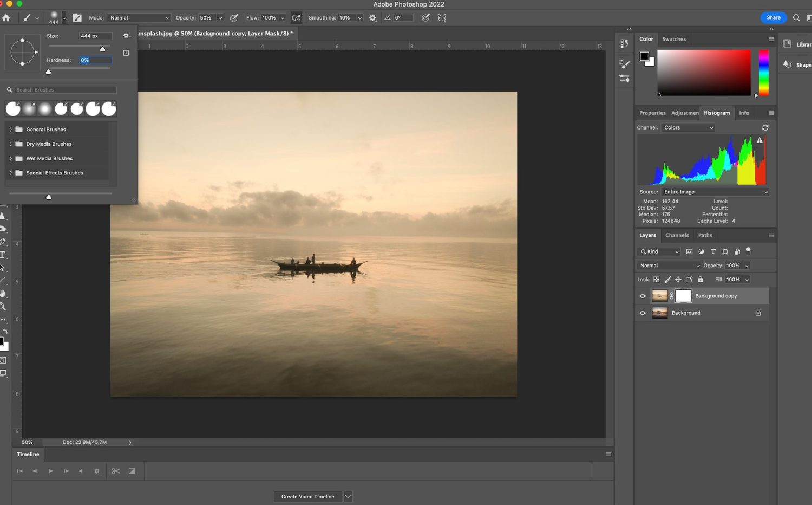The width and height of the screenshot is (812, 505).
Task: Click the layer mask link icon
Action: click(x=671, y=296)
